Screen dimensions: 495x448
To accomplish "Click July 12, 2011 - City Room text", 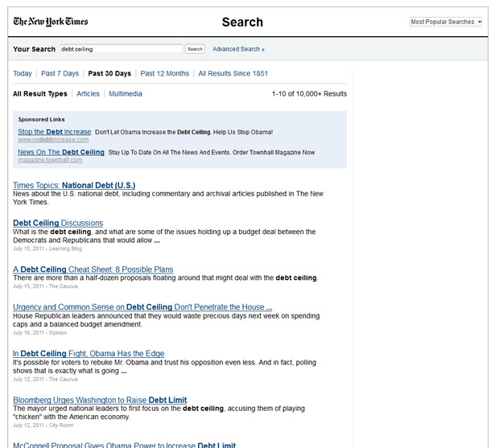I will click(x=43, y=425).
